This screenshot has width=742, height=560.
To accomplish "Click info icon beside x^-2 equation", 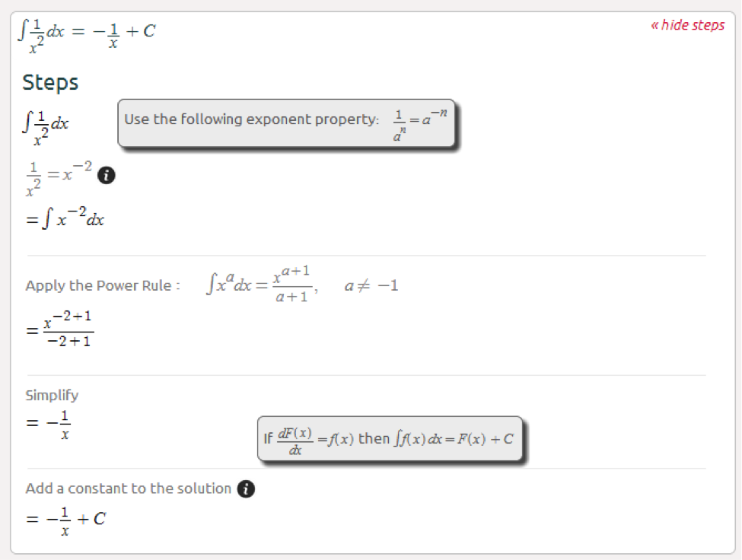I will (x=106, y=176).
